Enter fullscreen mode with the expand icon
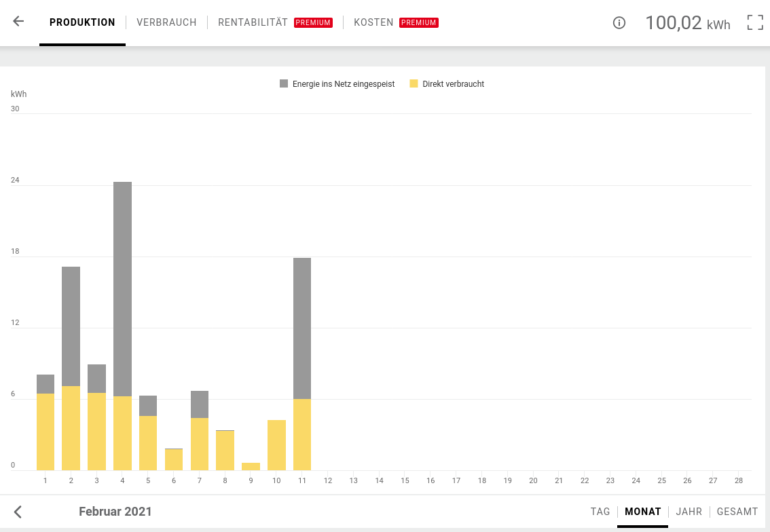770x532 pixels. tap(754, 22)
